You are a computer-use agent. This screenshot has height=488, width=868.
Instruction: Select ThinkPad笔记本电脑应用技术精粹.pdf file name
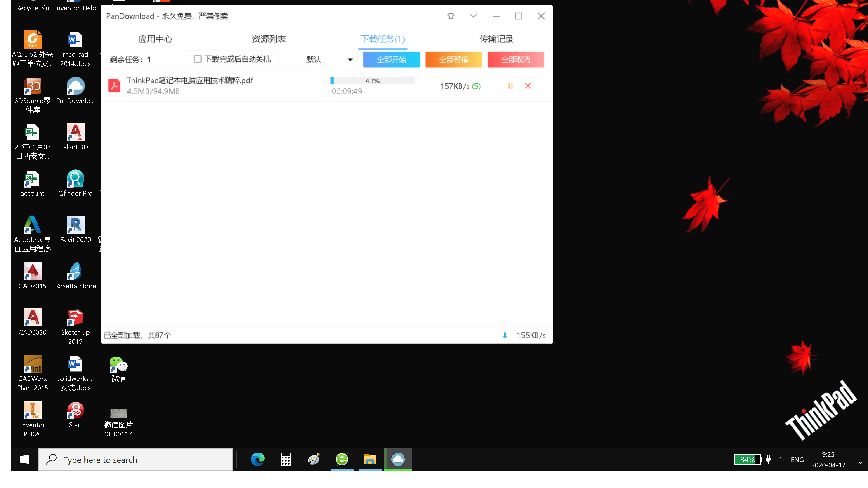190,80
